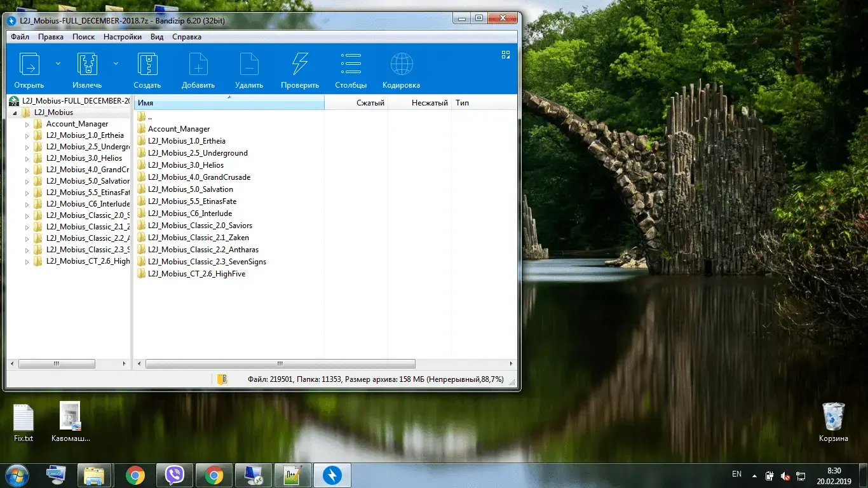This screenshot has width=868, height=488.
Task: Open the Вид menu
Action: click(x=157, y=37)
